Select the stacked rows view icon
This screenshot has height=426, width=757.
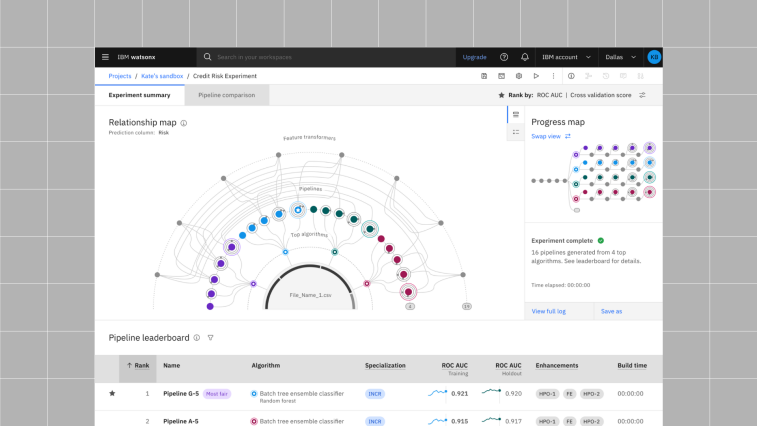coord(516,114)
